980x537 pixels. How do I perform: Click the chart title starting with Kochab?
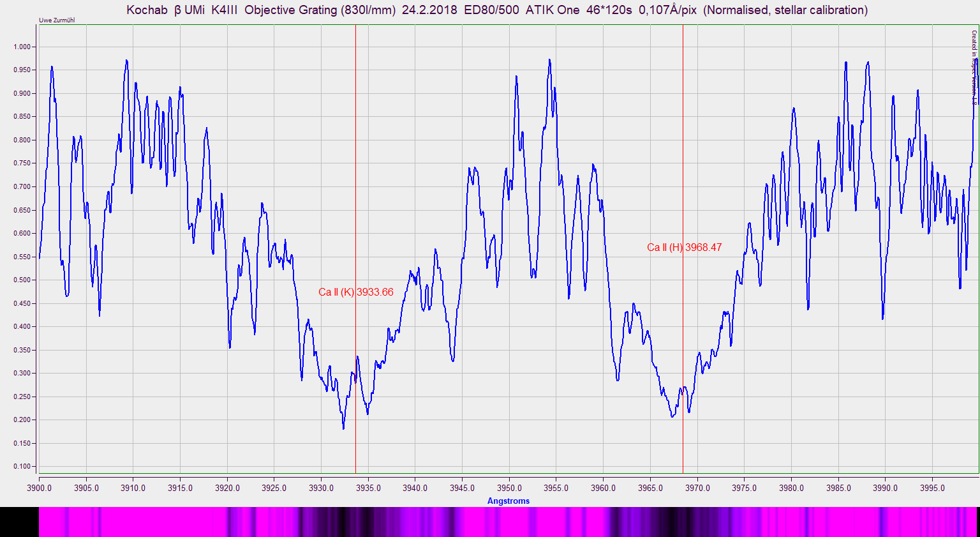pyautogui.click(x=497, y=10)
